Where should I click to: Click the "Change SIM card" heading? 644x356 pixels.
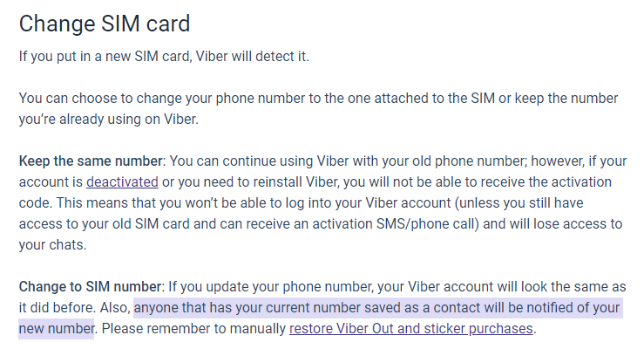(105, 24)
